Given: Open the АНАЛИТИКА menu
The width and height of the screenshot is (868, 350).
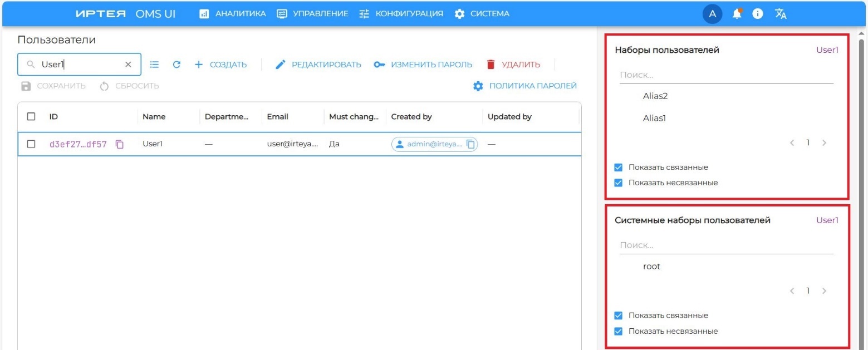Looking at the screenshot, I should (233, 13).
